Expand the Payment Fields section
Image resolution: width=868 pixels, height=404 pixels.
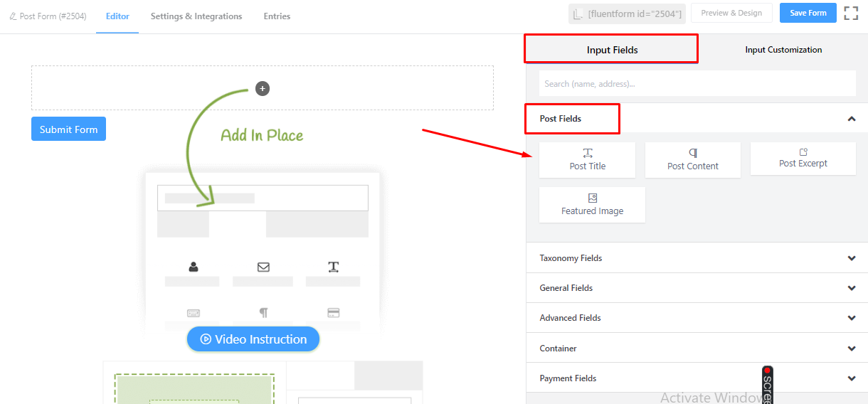[x=697, y=378]
